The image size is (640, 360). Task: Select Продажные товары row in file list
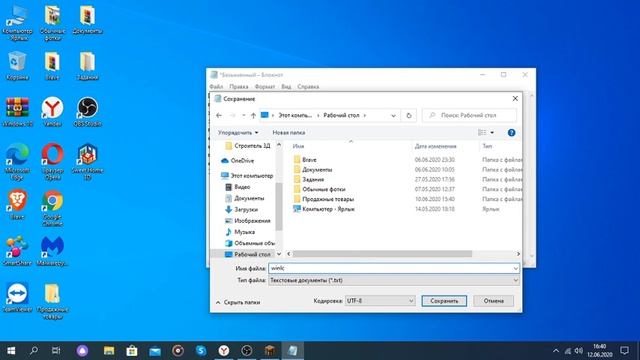tap(324, 199)
